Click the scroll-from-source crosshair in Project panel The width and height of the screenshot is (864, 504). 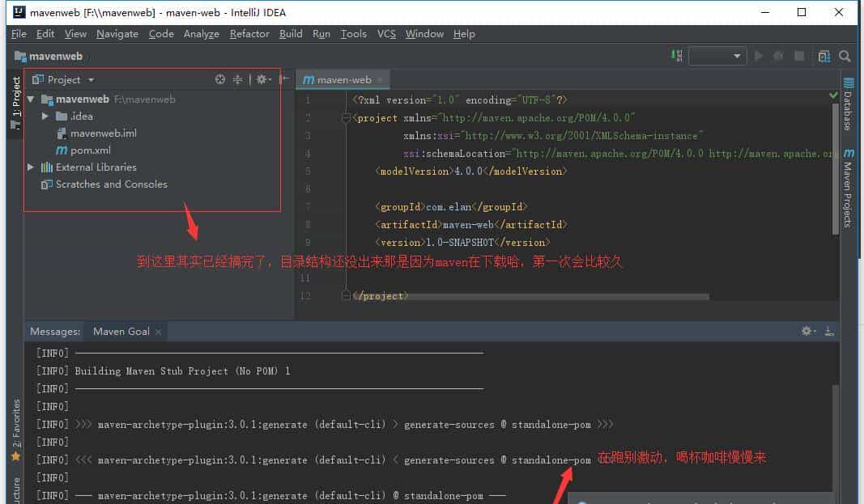(219, 79)
